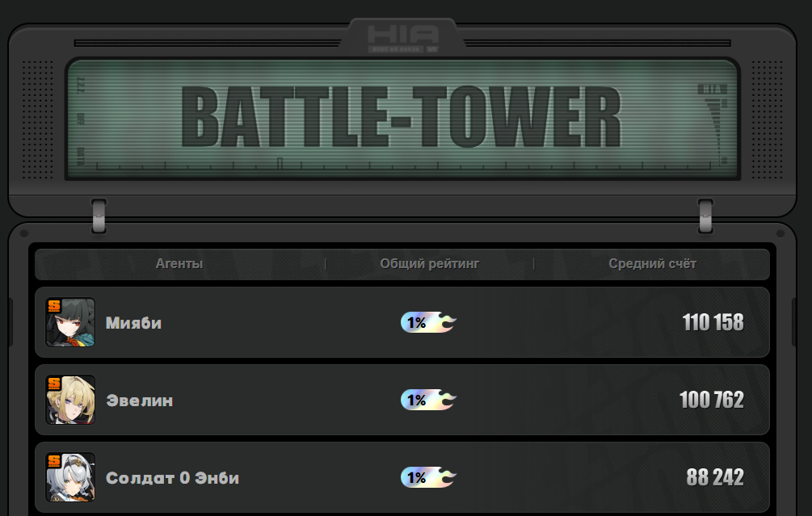Click the BATTLE-TOWER banner title

[x=402, y=117]
